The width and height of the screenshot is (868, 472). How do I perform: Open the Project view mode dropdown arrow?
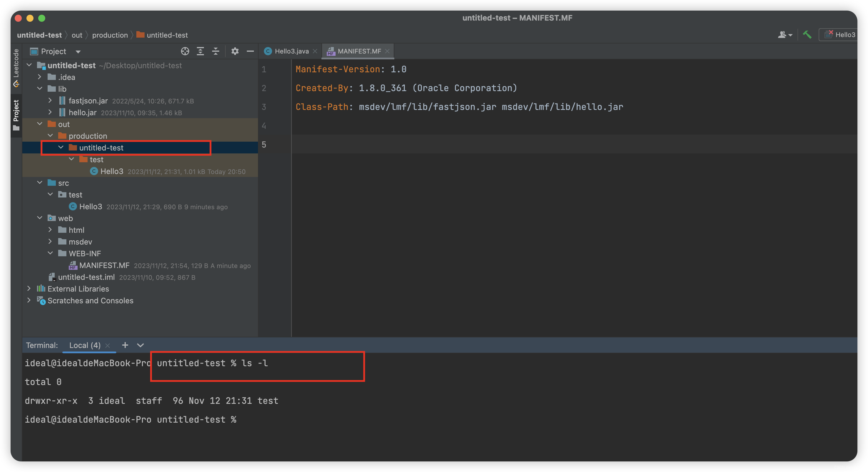[78, 52]
